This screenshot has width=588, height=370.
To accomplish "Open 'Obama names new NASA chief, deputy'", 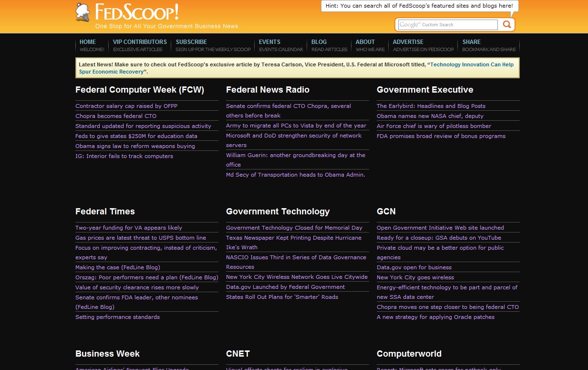I will tap(430, 116).
